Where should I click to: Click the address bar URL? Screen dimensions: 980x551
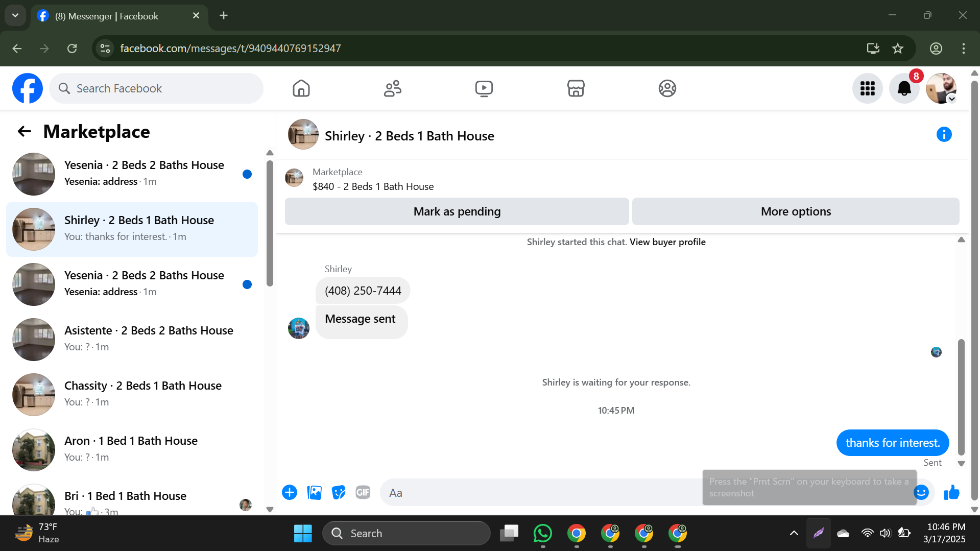click(230, 49)
